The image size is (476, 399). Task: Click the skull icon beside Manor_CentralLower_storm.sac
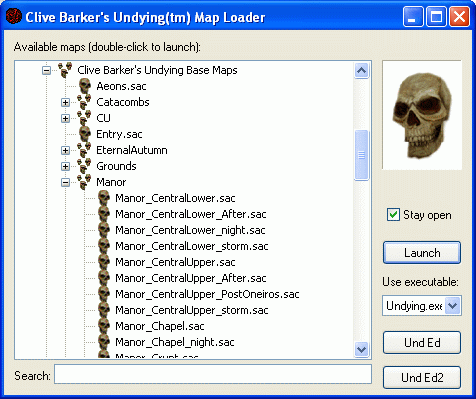(x=104, y=246)
